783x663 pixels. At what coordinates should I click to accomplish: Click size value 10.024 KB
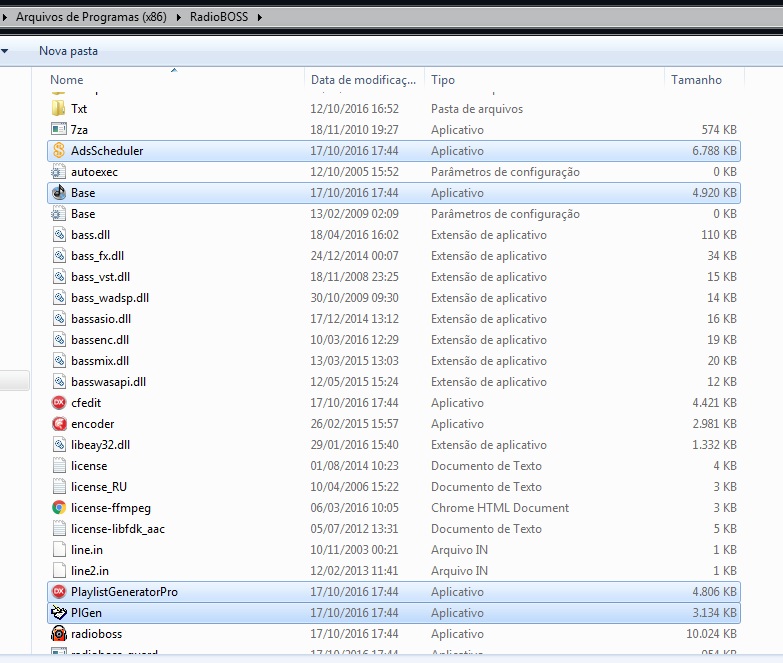[711, 634]
